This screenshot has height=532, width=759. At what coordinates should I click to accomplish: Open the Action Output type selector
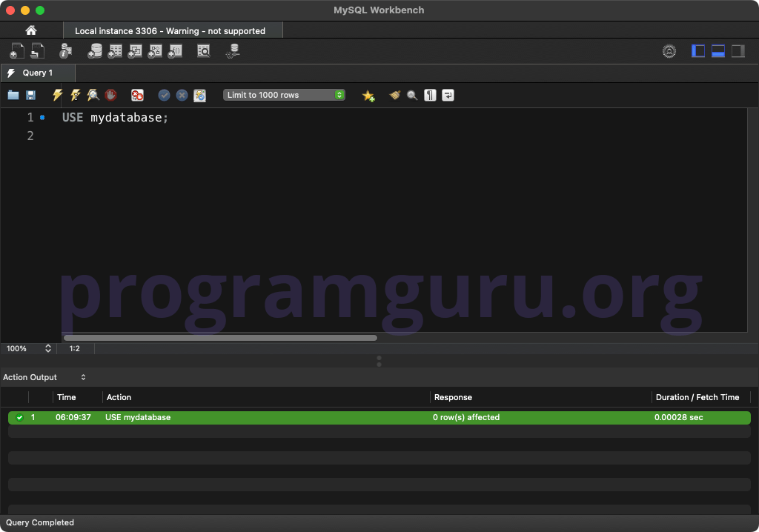click(x=44, y=377)
